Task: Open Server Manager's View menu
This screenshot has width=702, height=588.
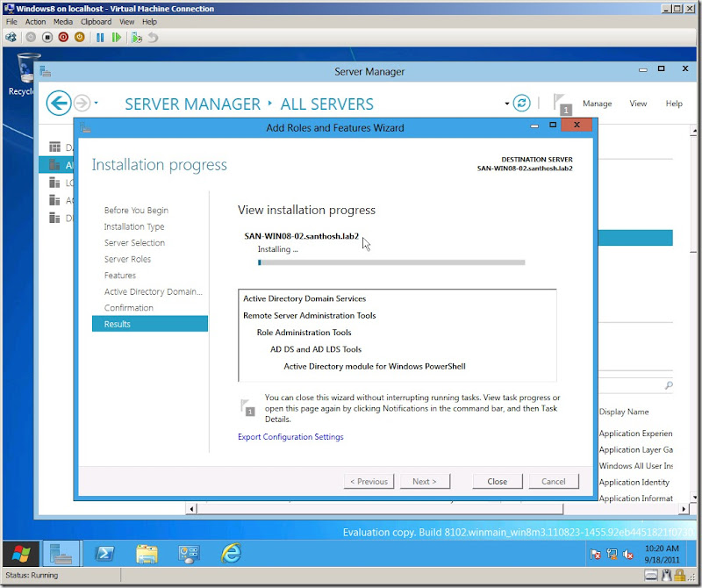Action: [638, 104]
